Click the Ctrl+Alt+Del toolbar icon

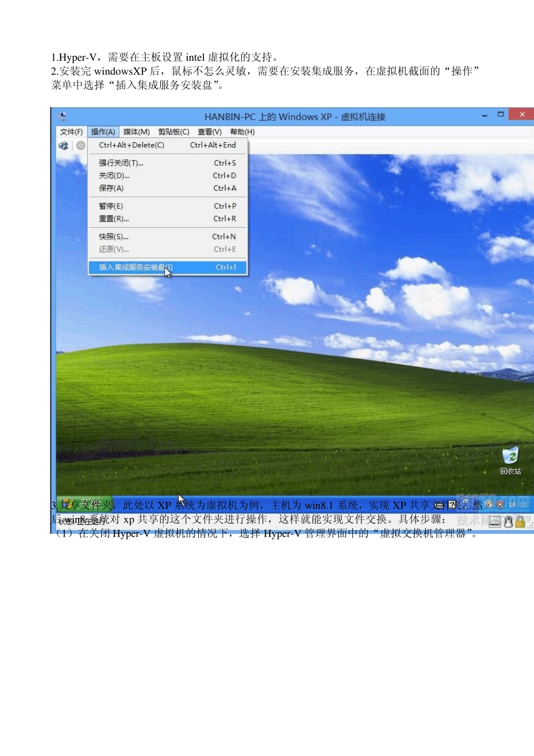[x=64, y=146]
